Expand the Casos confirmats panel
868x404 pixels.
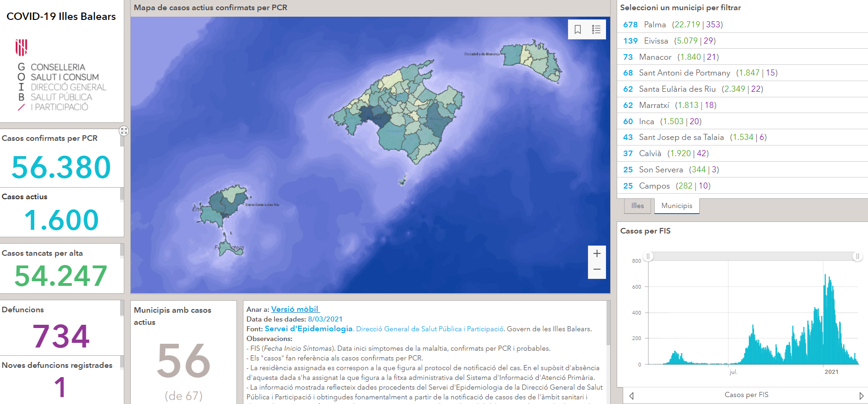(124, 131)
